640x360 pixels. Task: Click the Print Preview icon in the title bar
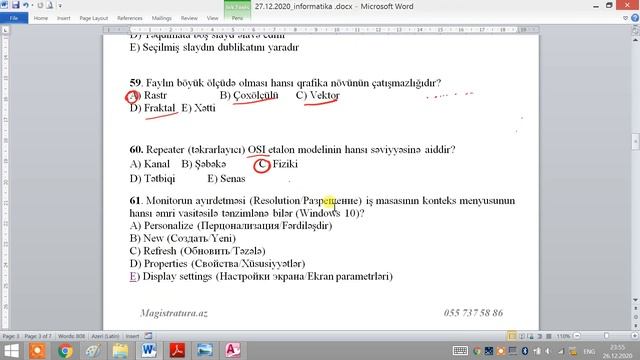pos(49,5)
